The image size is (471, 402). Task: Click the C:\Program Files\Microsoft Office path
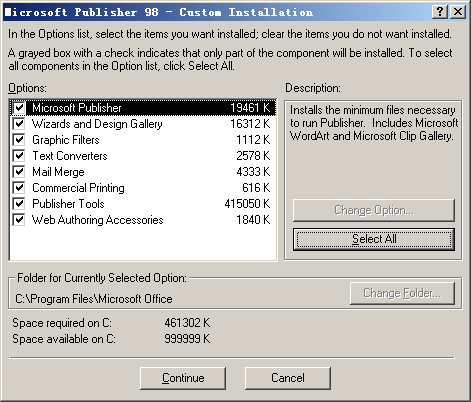coord(94,299)
